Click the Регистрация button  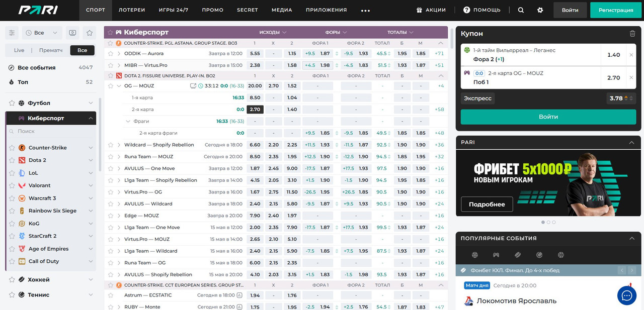(616, 10)
